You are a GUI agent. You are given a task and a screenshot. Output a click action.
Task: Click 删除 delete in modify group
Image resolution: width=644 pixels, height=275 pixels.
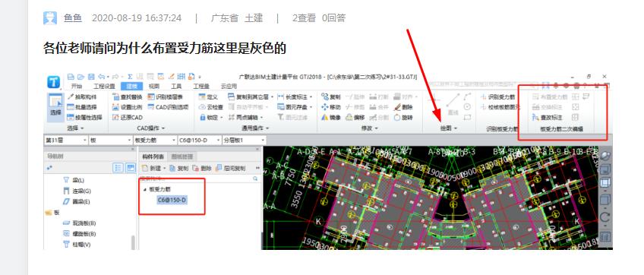403,107
